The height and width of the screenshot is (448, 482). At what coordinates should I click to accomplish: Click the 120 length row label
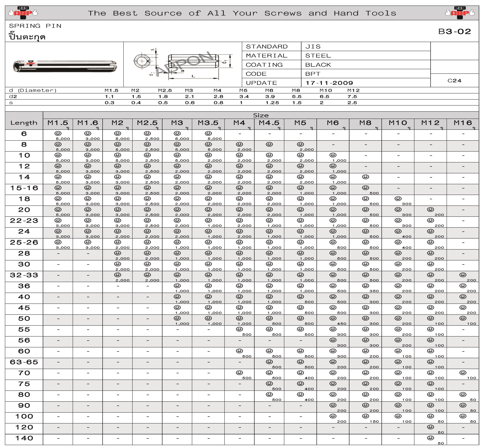(x=24, y=427)
